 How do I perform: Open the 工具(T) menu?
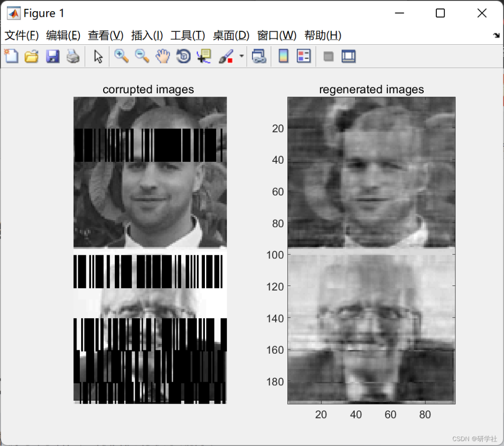click(x=188, y=35)
